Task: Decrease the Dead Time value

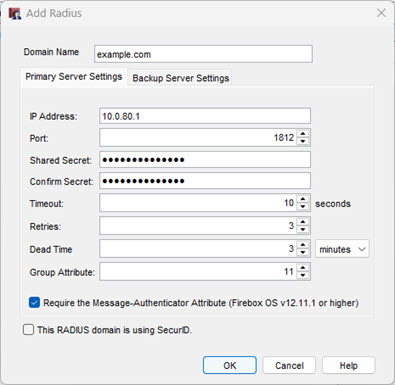Action: (303, 253)
